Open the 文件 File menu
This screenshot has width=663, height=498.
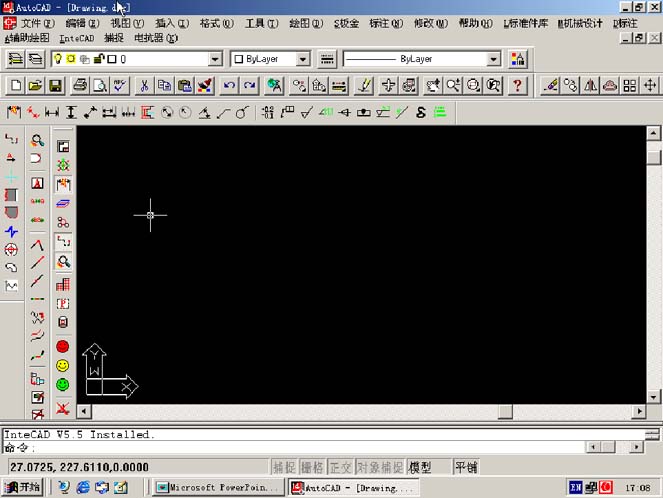(x=38, y=23)
